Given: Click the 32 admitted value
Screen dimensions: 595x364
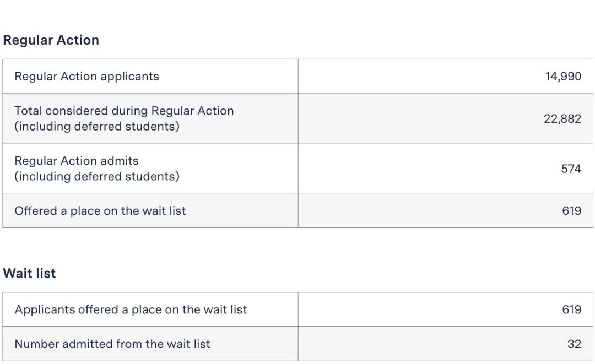Looking at the screenshot, I should point(574,344).
